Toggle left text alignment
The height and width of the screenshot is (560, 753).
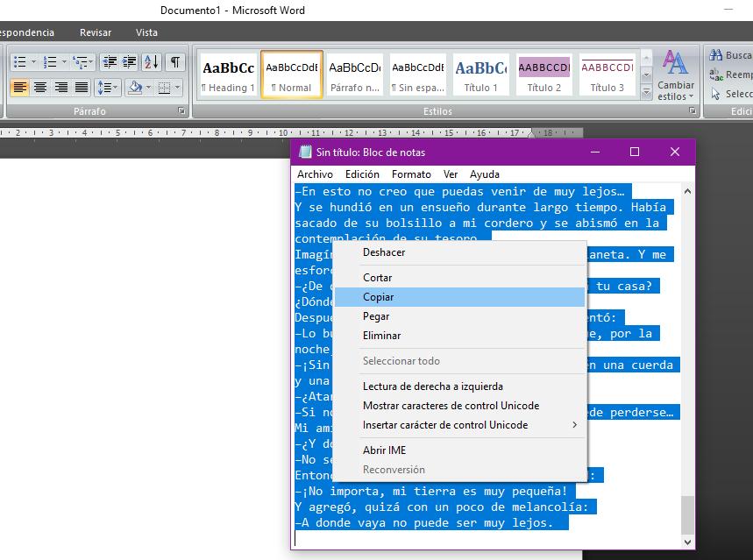pos(19,88)
